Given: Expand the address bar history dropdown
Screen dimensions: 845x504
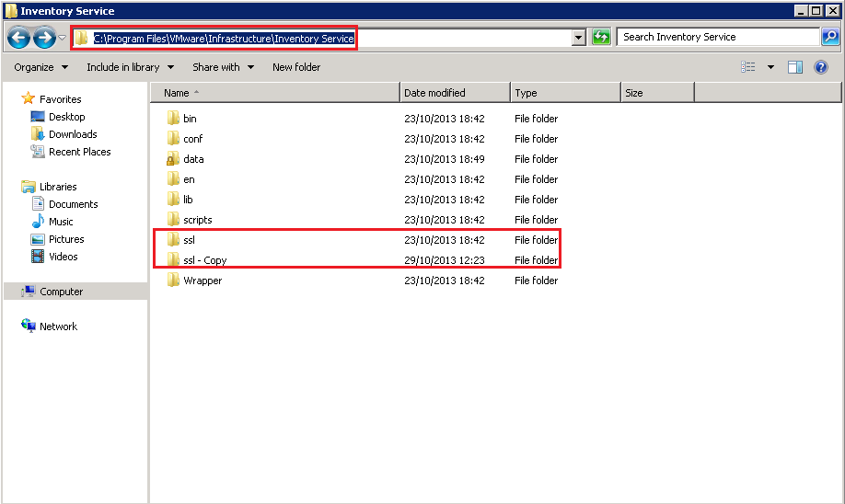Looking at the screenshot, I should 579,38.
